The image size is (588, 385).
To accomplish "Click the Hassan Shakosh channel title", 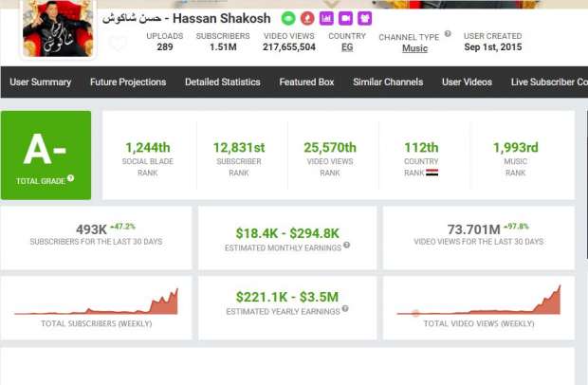I will (x=187, y=18).
